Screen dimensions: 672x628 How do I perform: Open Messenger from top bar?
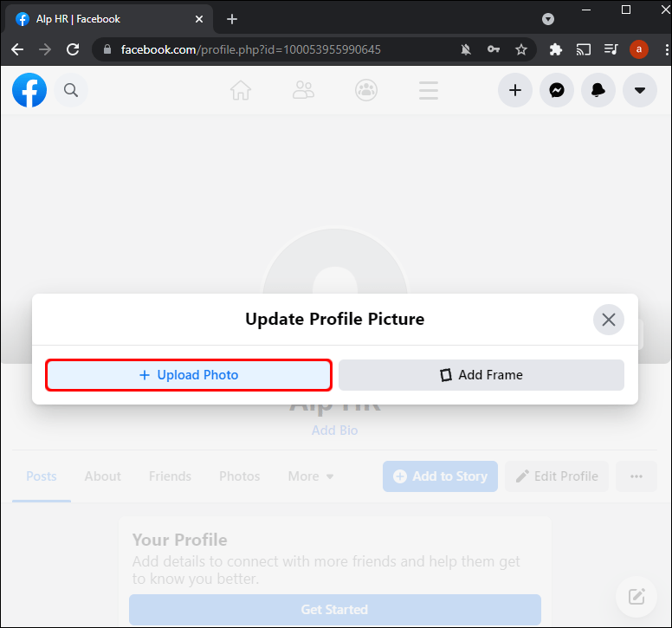click(557, 90)
